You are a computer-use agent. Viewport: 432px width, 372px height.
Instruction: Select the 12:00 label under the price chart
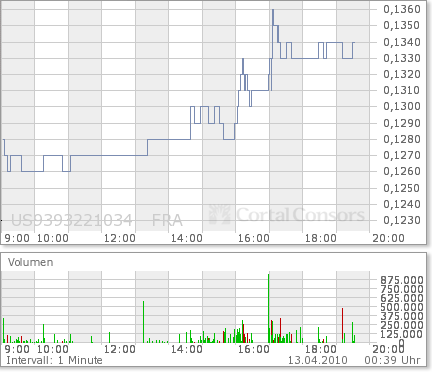point(120,238)
